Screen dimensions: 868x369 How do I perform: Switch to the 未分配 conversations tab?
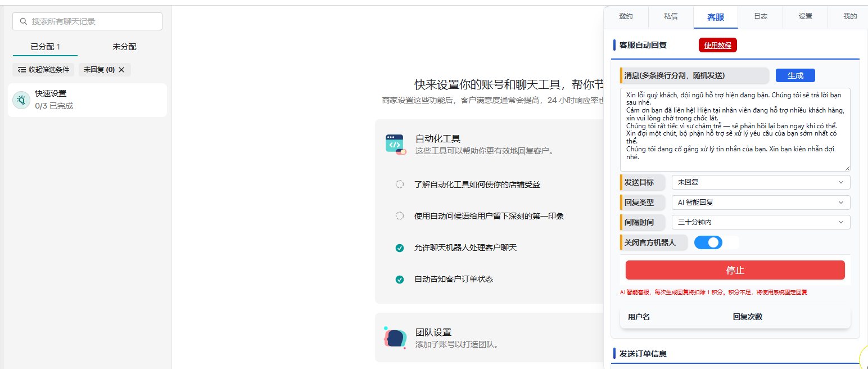click(124, 47)
